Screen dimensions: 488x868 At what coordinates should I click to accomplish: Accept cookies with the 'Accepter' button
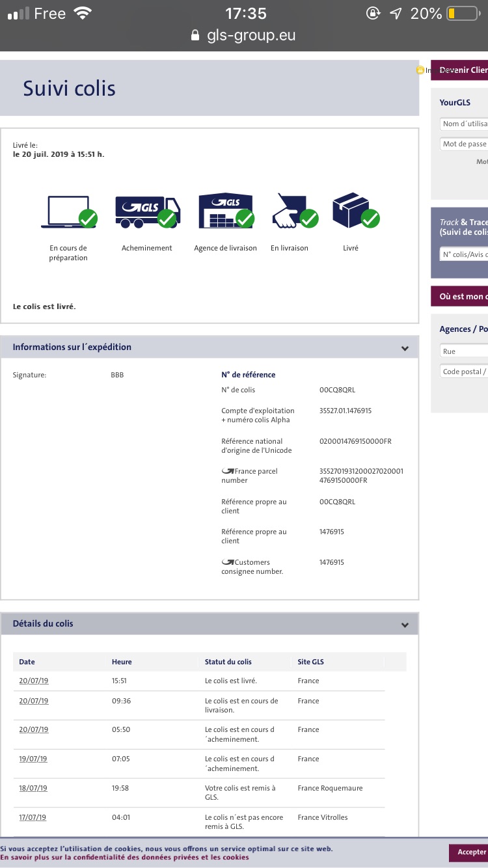coord(468,852)
